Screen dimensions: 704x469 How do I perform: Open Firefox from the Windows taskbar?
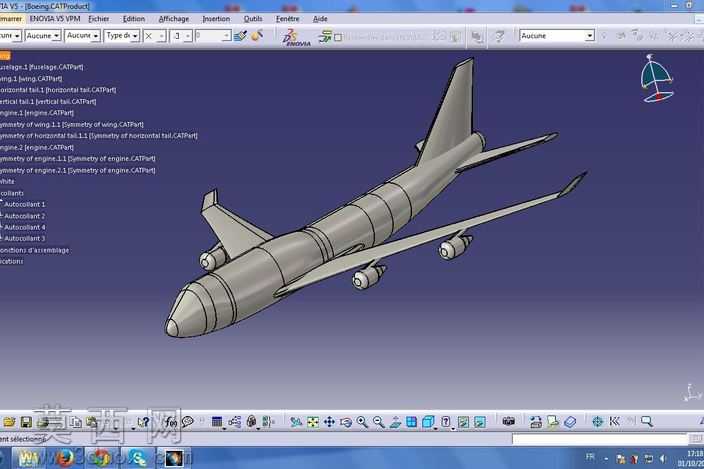coord(64,458)
